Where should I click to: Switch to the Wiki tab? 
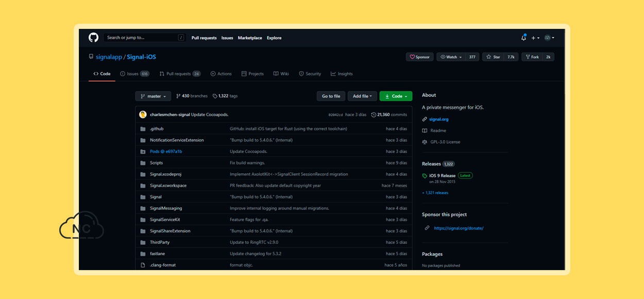(x=281, y=74)
